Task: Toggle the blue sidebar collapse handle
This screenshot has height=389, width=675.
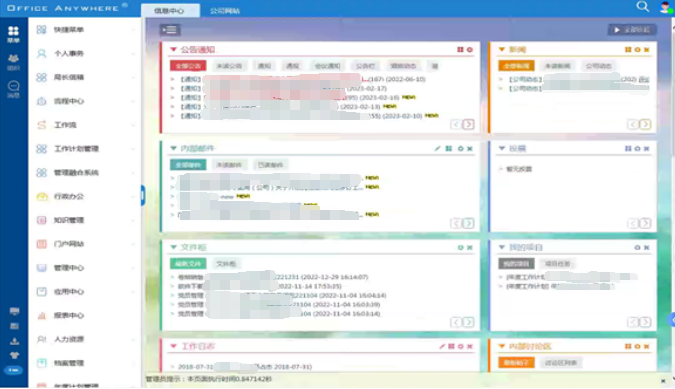Action: pos(142,195)
